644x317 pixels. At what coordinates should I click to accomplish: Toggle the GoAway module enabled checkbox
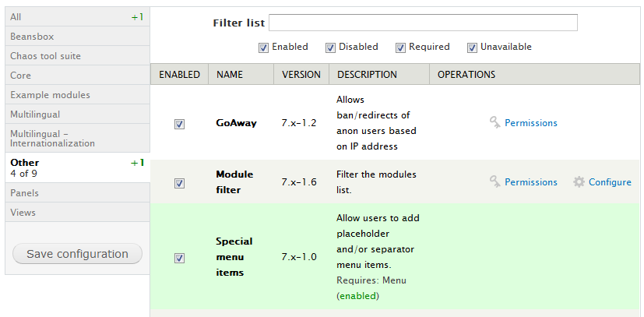179,124
